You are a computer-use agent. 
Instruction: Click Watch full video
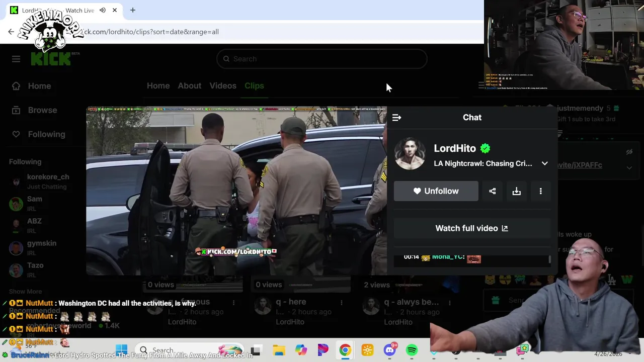472,228
